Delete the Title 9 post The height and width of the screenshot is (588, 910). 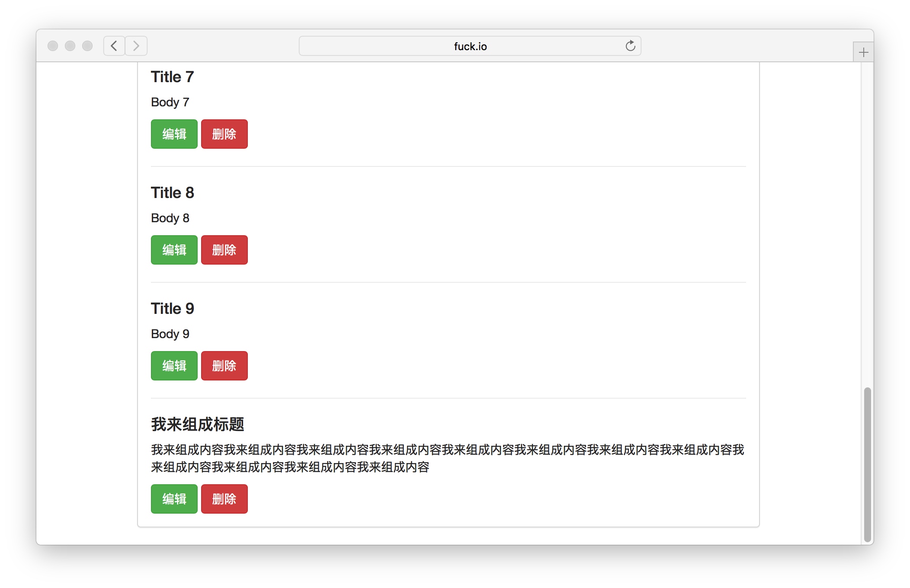224,366
